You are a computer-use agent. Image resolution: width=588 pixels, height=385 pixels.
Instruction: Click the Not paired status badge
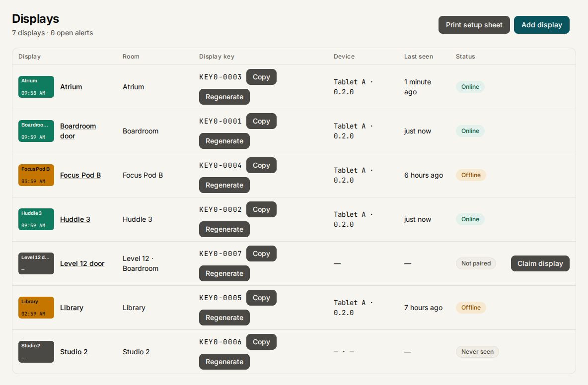point(476,263)
